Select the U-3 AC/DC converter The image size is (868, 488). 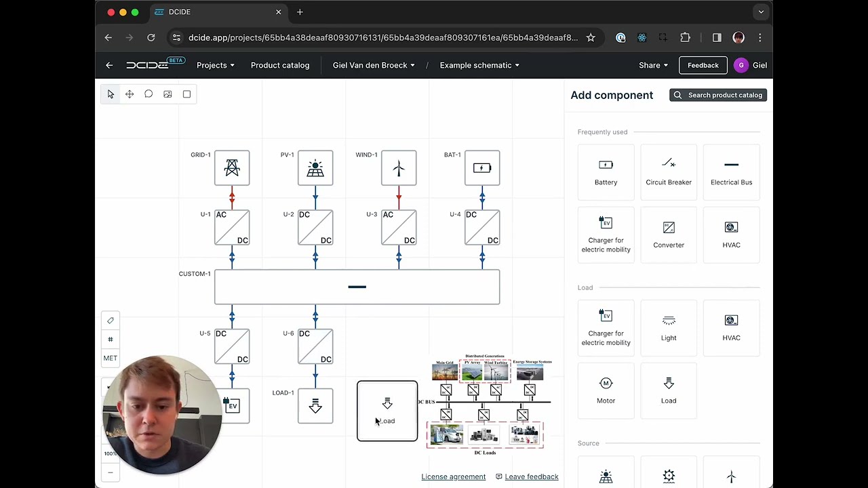click(399, 227)
